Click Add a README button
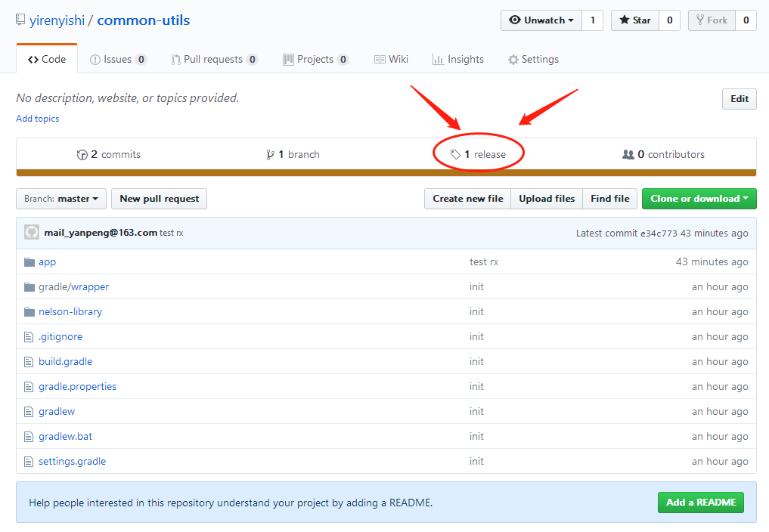The width and height of the screenshot is (769, 532). pos(701,503)
